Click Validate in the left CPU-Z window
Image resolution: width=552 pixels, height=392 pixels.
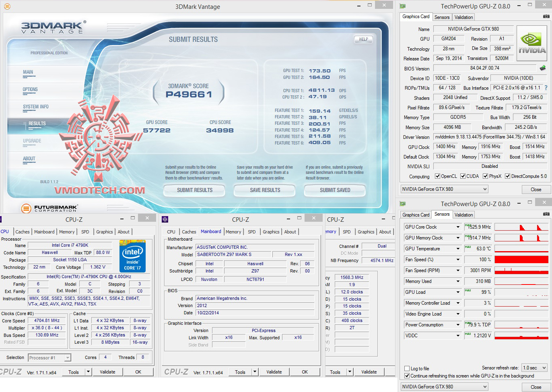coord(107,372)
